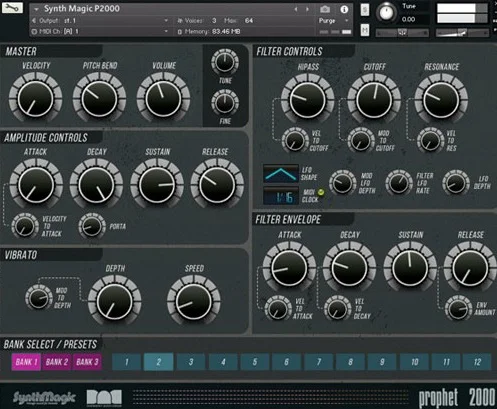Expand the instrument name dropdown arrow
Screen dimensions: 497x409
[36, 9]
